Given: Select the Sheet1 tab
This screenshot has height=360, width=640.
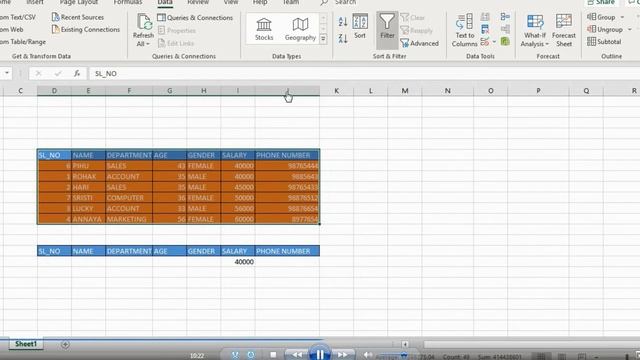Looking at the screenshot, I should [26, 344].
